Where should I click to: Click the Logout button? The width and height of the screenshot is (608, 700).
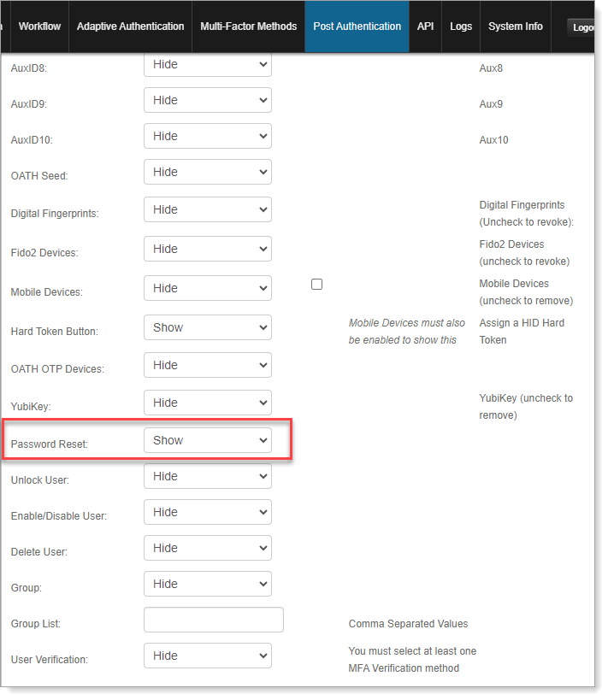click(x=583, y=27)
